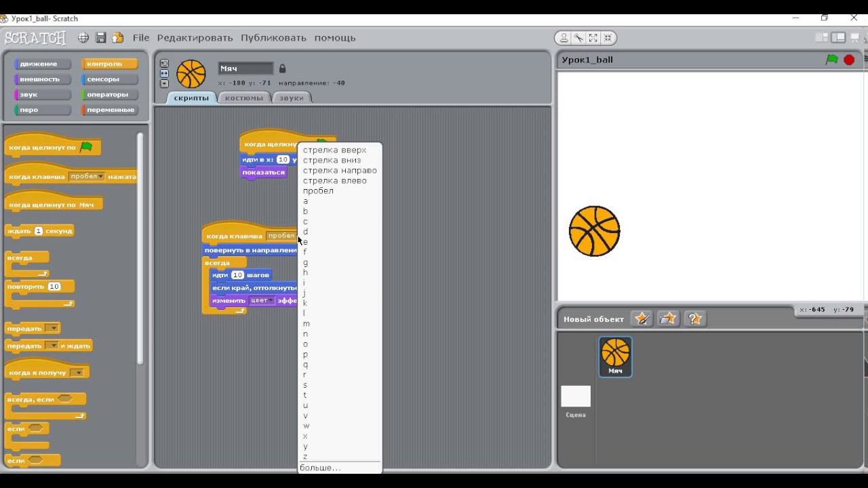Viewport: 868px width, 488px height.
Task: Edit seconds value in ждать block
Action: [39, 231]
